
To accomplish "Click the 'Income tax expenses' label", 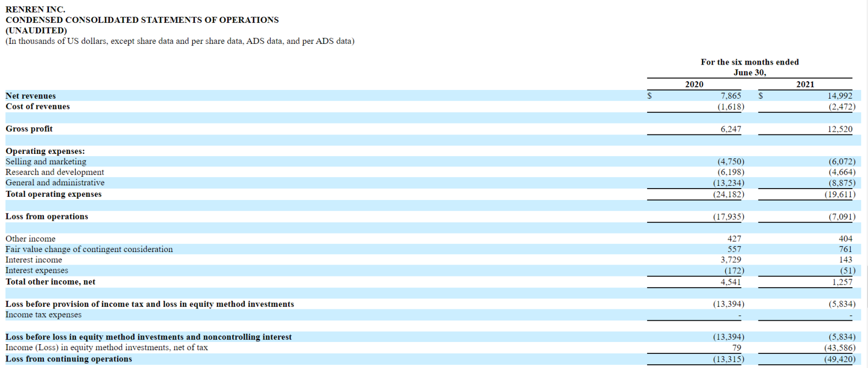I will pyautogui.click(x=43, y=315).
